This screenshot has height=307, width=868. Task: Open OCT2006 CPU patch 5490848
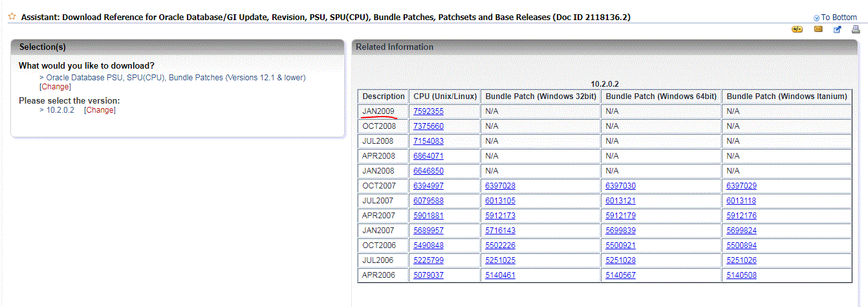(428, 245)
